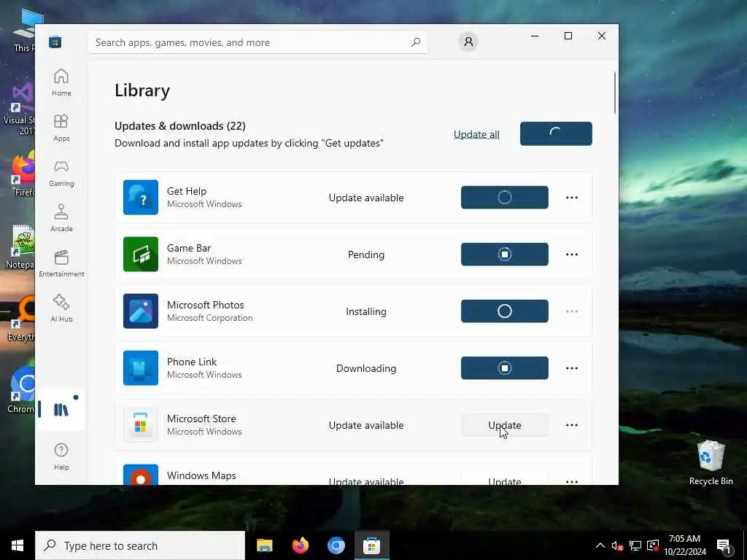
Task: Open Entertainment section
Action: [x=61, y=263]
